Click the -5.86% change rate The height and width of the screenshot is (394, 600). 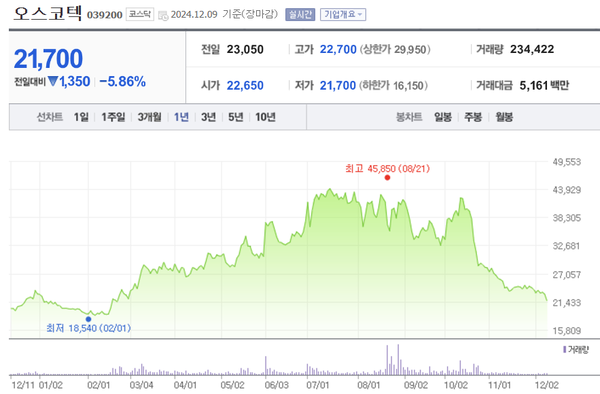[x=122, y=81]
